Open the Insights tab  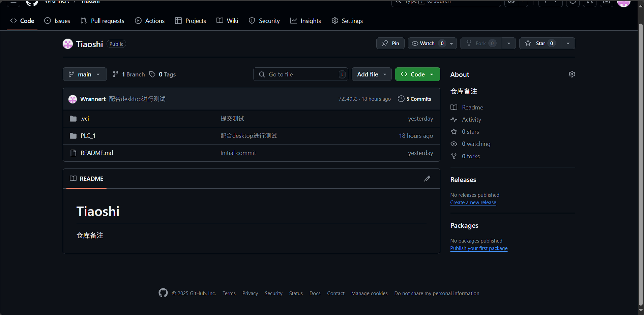(x=305, y=21)
